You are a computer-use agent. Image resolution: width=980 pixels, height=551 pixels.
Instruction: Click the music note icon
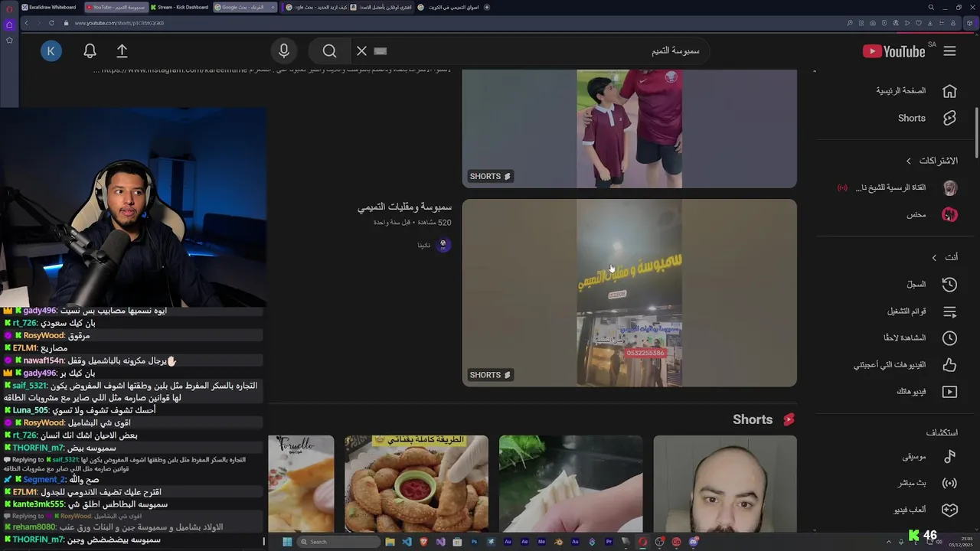pyautogui.click(x=949, y=457)
